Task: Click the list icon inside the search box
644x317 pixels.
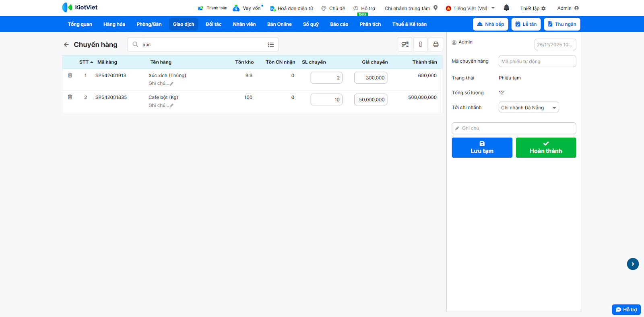Action: pos(271,45)
